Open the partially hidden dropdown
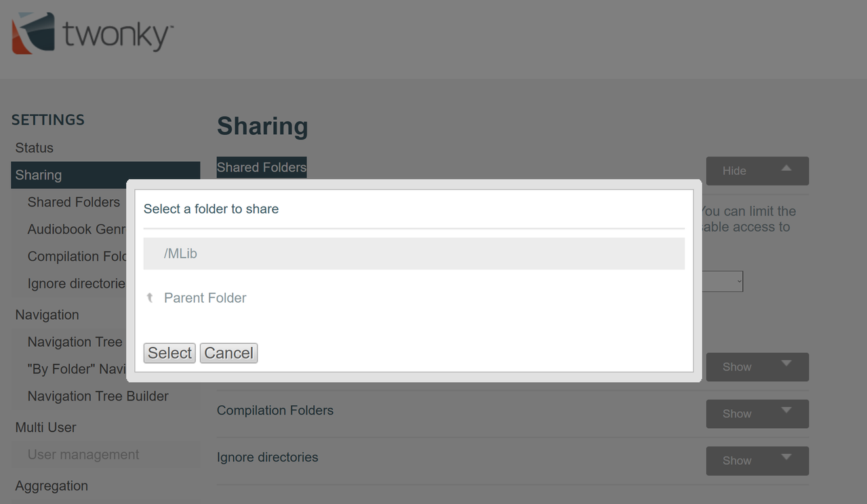This screenshot has width=867, height=504. click(723, 281)
